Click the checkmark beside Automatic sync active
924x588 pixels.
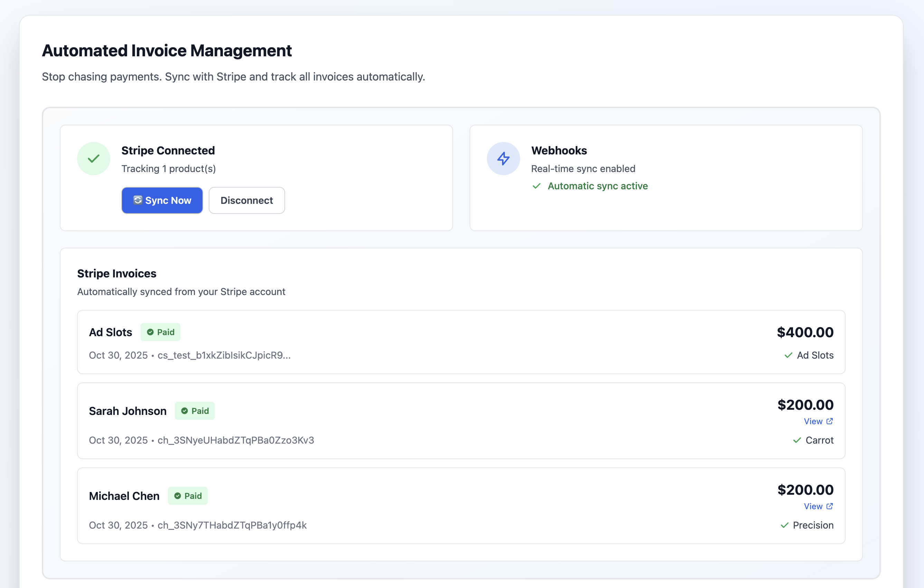[536, 186]
